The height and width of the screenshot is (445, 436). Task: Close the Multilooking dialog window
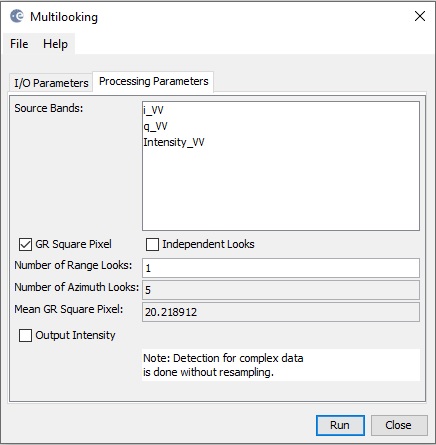click(x=420, y=16)
